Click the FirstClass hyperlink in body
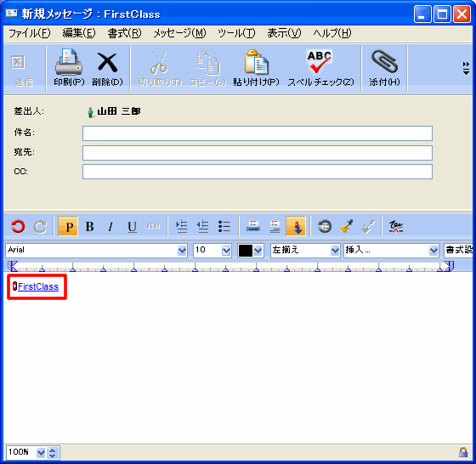The image size is (476, 464). (x=38, y=286)
